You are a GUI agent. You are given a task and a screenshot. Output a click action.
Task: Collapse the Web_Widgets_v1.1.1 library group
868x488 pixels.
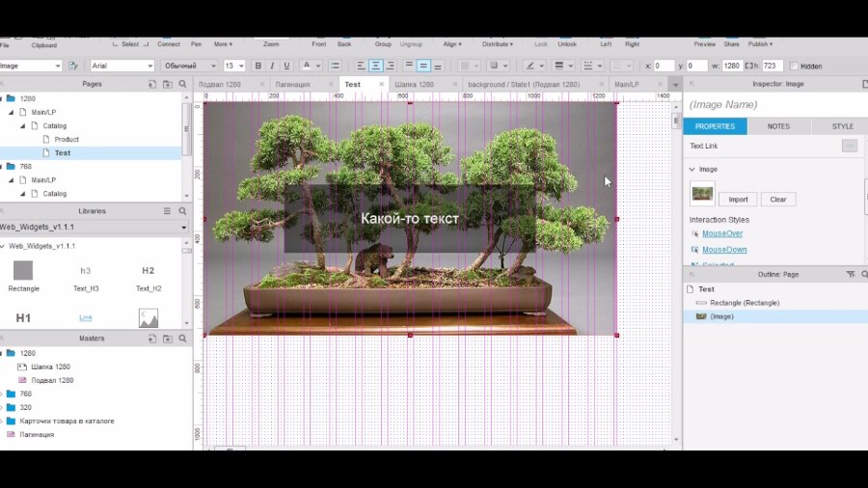pos(3,246)
